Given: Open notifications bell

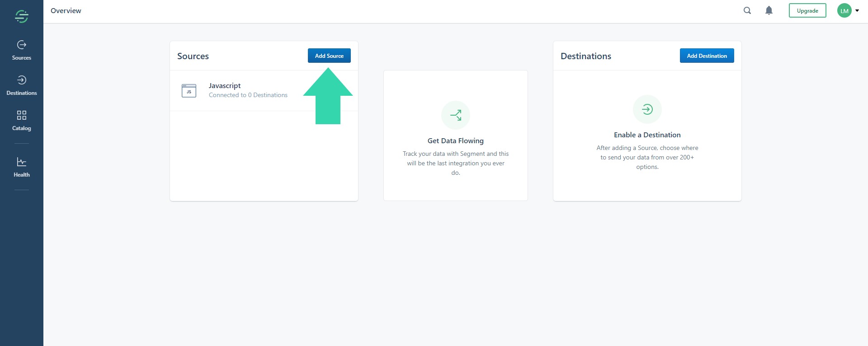Looking at the screenshot, I should click(769, 10).
